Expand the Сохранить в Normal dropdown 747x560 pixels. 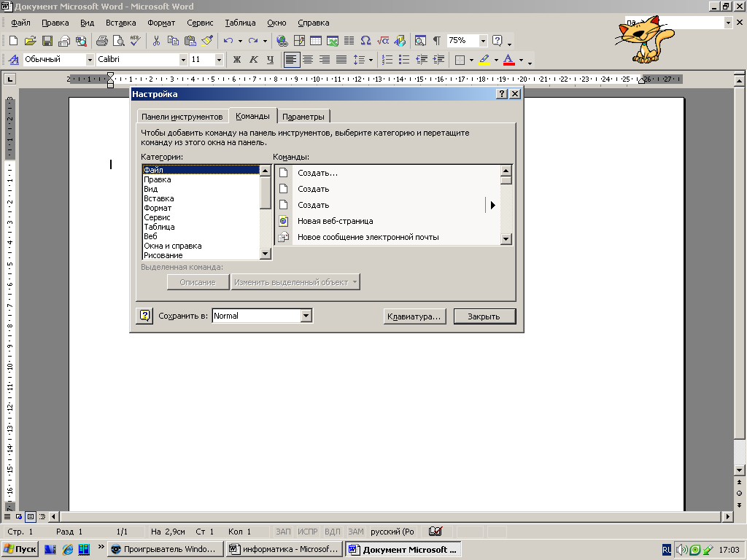(306, 316)
